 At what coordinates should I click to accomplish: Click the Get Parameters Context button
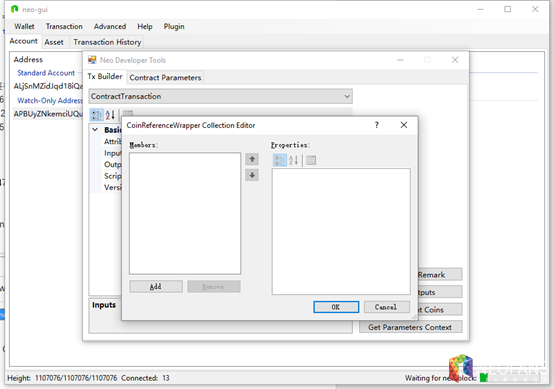[410, 327]
